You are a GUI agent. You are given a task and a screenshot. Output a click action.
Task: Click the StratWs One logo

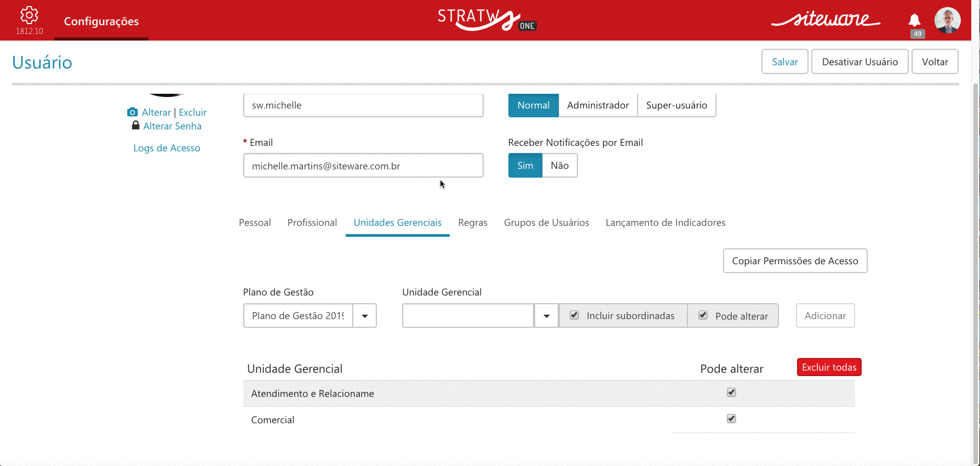click(486, 20)
